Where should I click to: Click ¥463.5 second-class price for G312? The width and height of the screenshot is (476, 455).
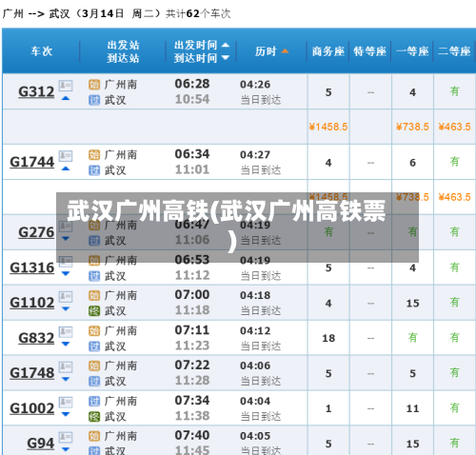point(454,127)
